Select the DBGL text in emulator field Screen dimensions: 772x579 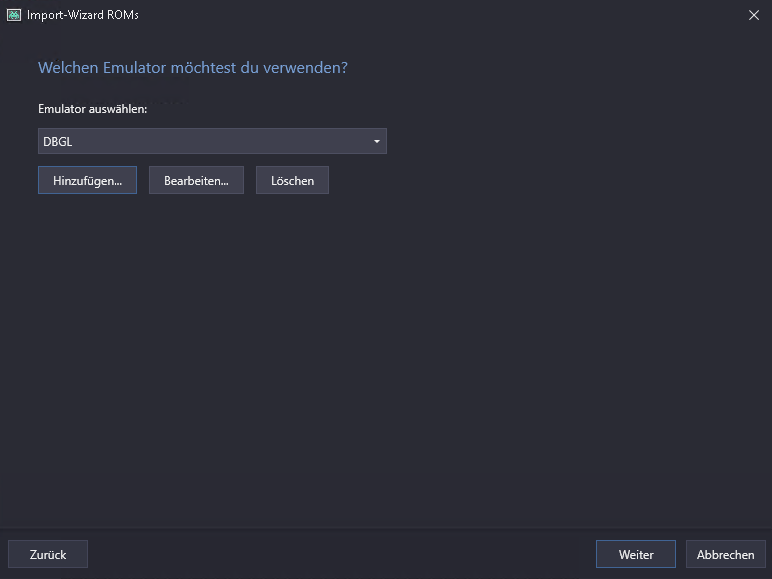pos(58,141)
